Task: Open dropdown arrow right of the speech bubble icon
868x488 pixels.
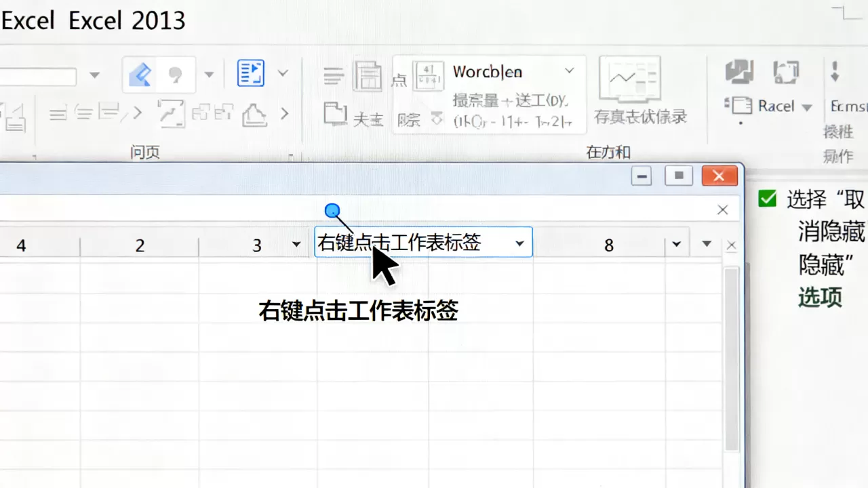Action: (x=209, y=75)
